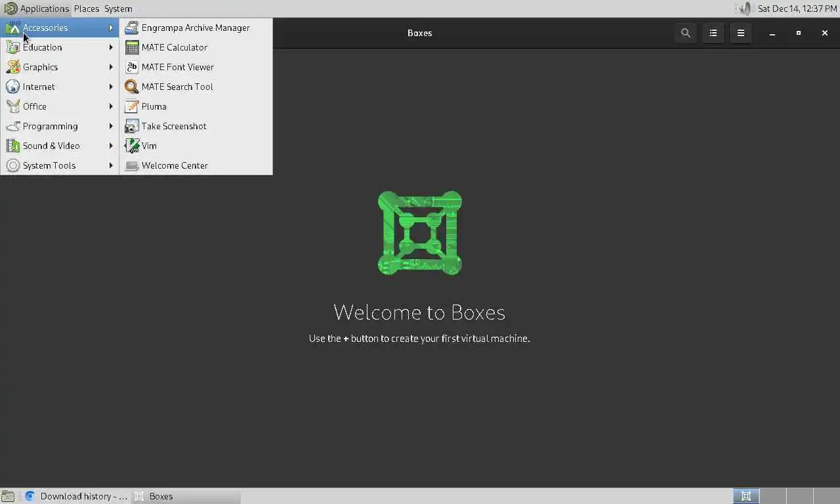Start MATE Search Tool icon
The width and height of the screenshot is (840, 504).
point(131,87)
